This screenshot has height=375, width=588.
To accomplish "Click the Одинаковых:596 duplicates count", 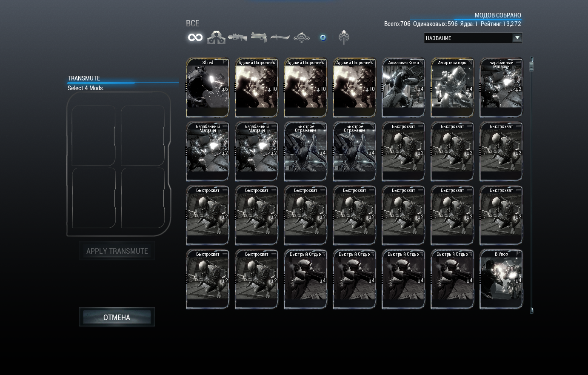I will click(435, 24).
